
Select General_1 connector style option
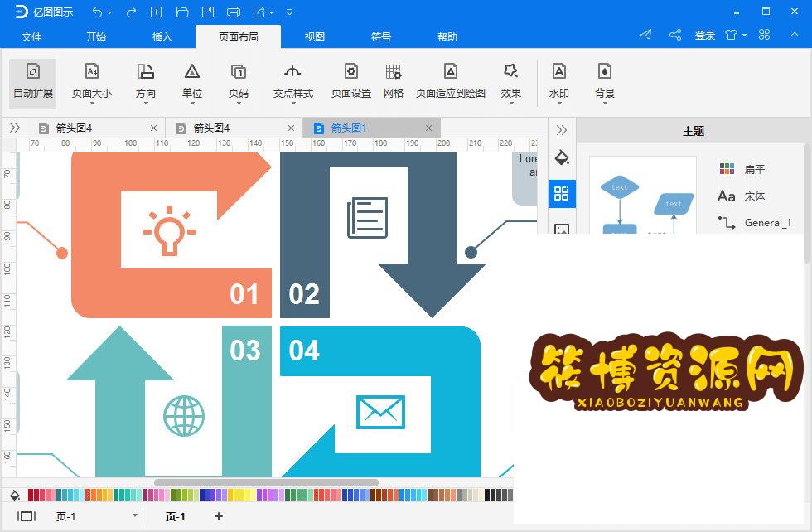(755, 223)
